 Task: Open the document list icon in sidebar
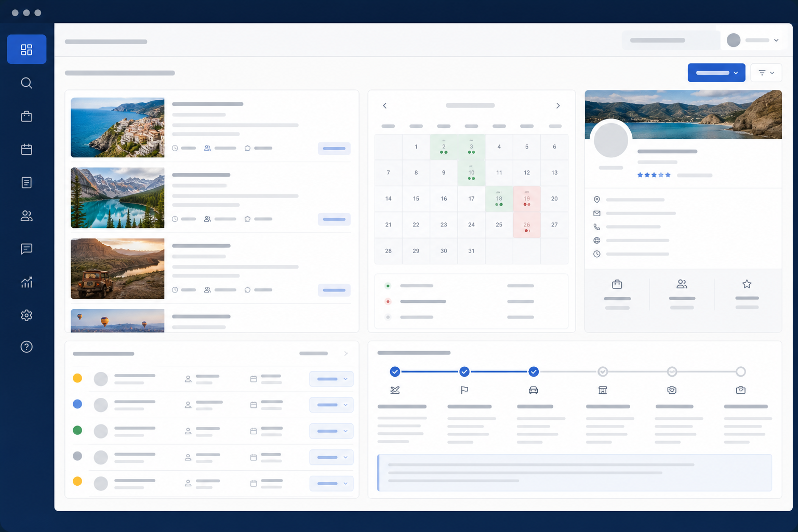pos(26,182)
